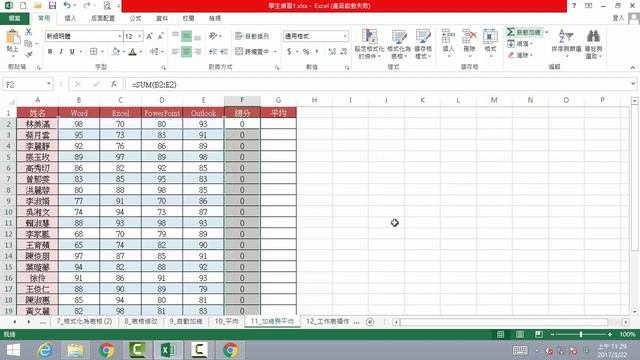640x360 pixels.
Task: Toggle center horizontal alignment
Action: point(187,51)
